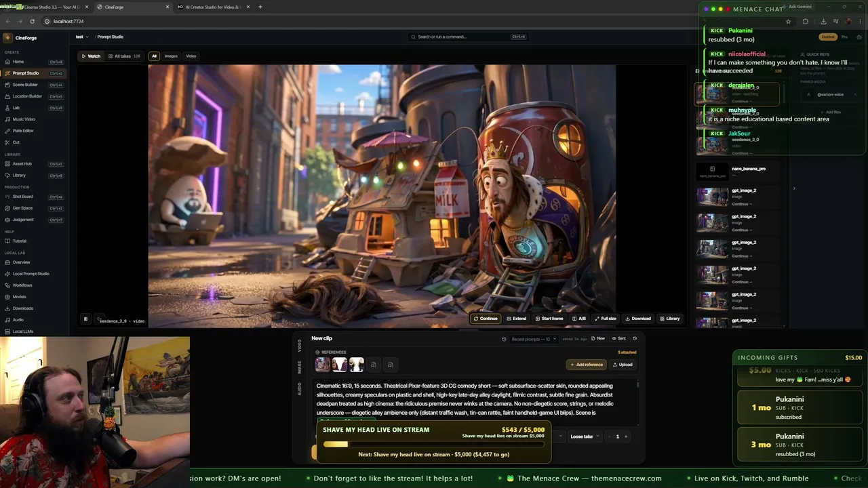Open Home in the CineForge sidebar

[x=34, y=62]
